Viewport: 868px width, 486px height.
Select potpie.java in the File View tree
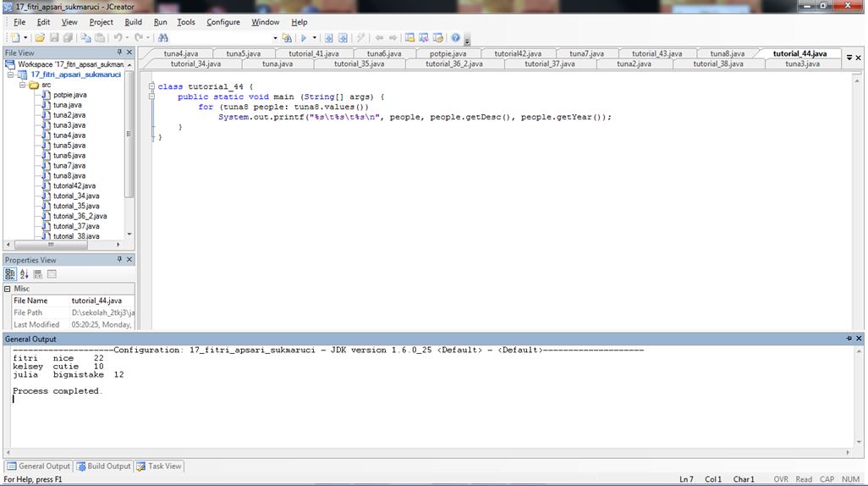pyautogui.click(x=69, y=95)
